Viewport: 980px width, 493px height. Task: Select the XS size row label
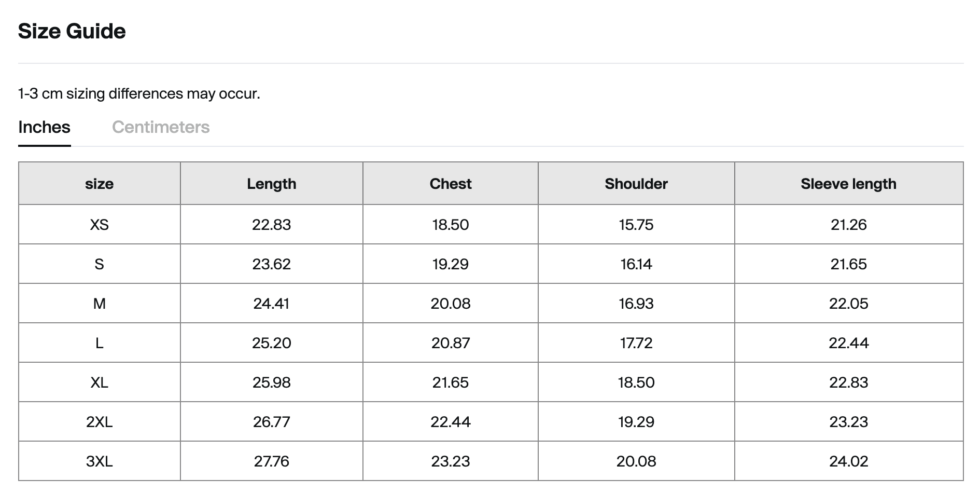(x=99, y=225)
